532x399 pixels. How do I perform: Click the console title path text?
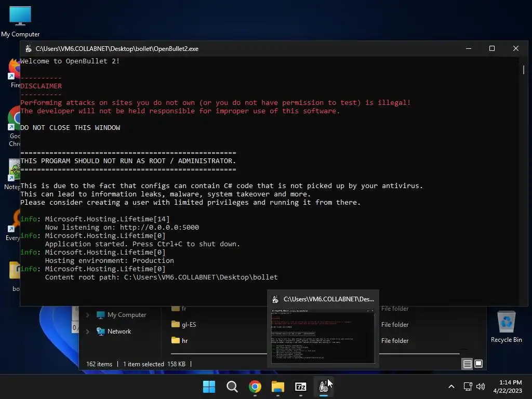pos(117,48)
